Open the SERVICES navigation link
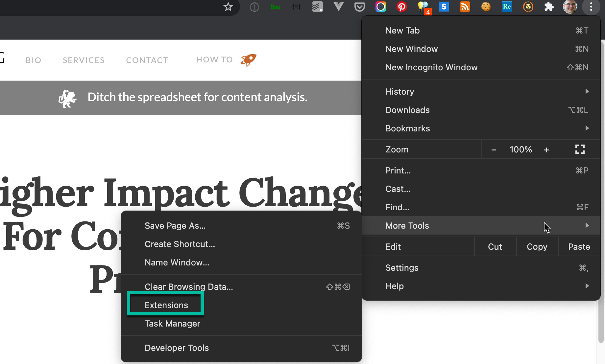 [84, 60]
